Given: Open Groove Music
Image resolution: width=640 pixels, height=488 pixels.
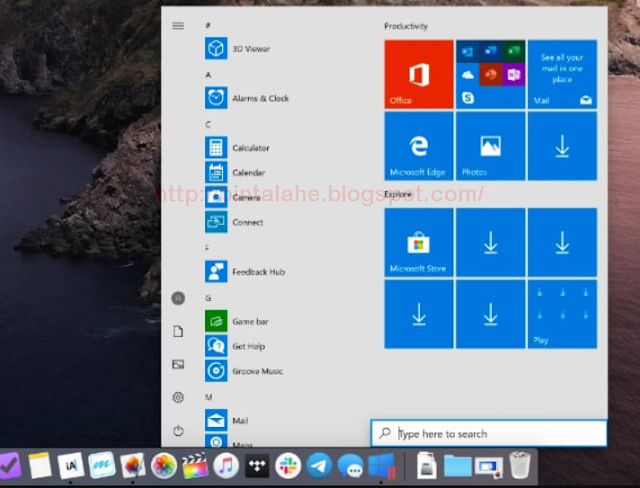Looking at the screenshot, I should pyautogui.click(x=244, y=371).
